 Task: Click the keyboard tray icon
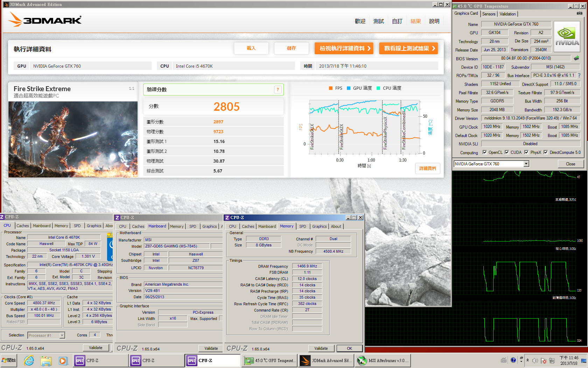504,360
